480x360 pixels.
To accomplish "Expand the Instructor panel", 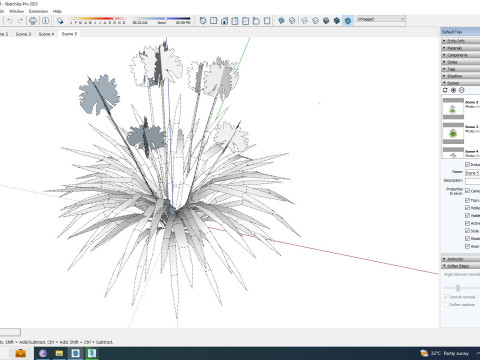I will click(x=461, y=259).
